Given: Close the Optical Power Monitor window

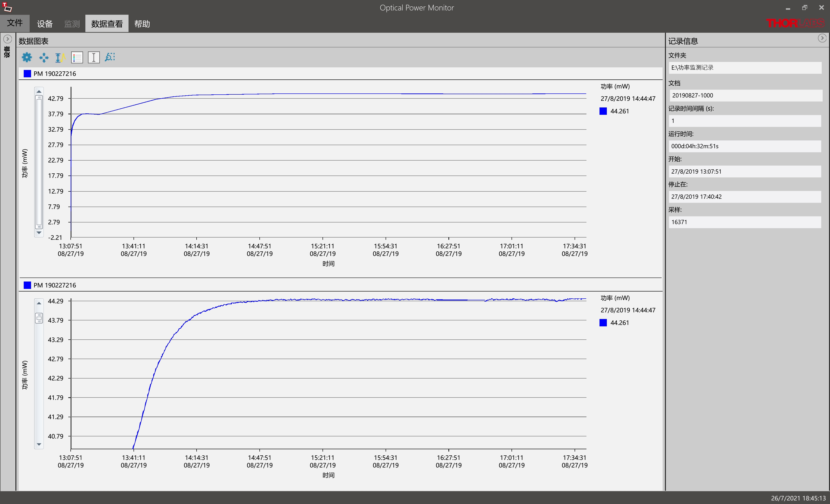Looking at the screenshot, I should [821, 7].
